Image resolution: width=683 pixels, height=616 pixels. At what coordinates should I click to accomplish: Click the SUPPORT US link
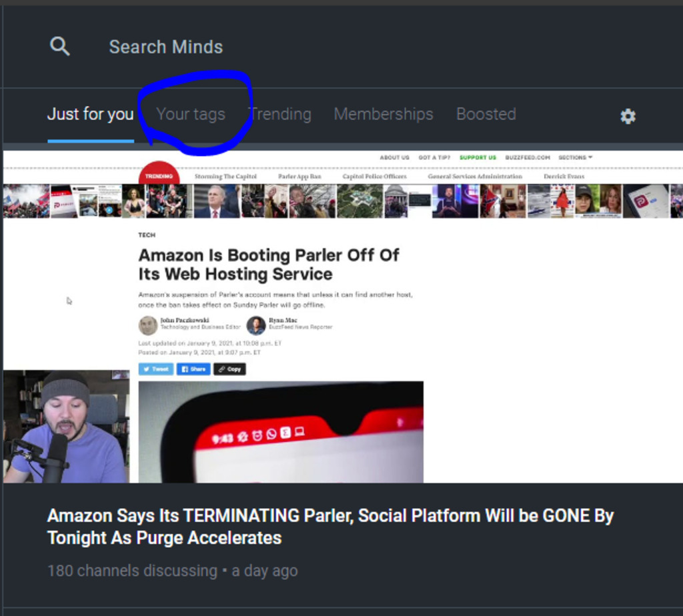click(x=478, y=158)
